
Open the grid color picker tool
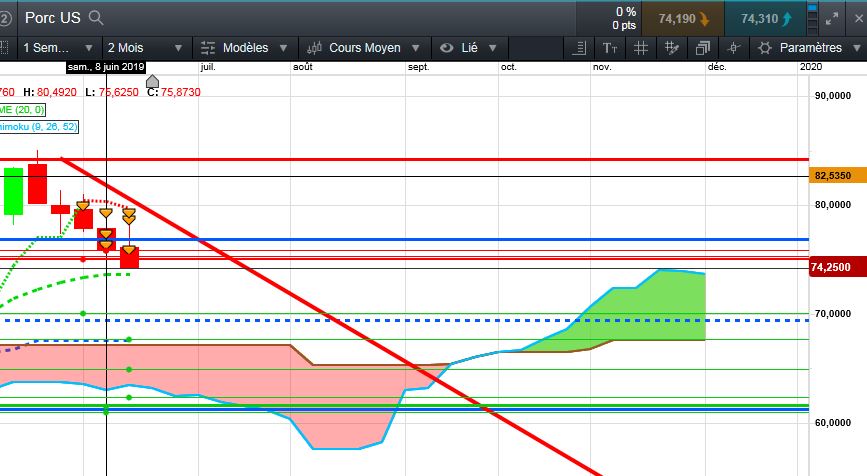pyautogui.click(x=672, y=48)
